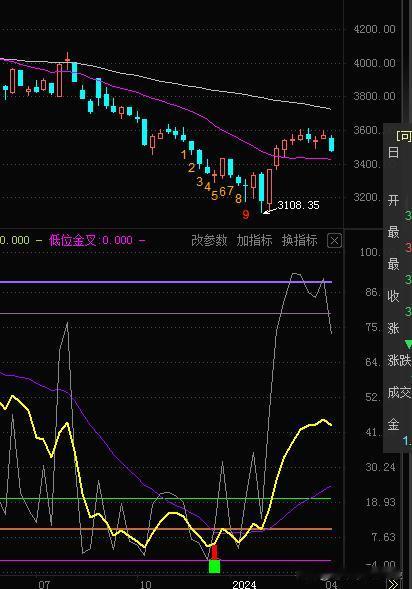Viewport: 412px width, 589px height.
Task: Click the 日 field in side panel
Action: pos(393,153)
